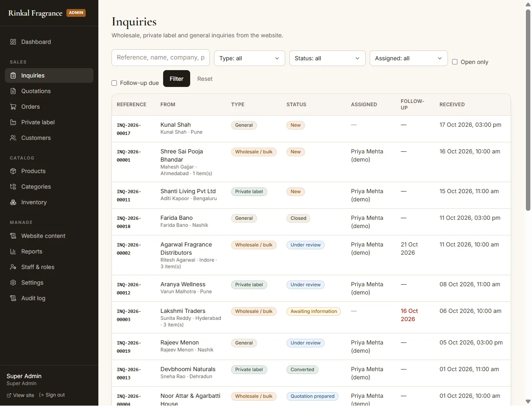Select the Aranya Wellness inquiry name
This screenshot has height=406, width=532.
(183, 284)
